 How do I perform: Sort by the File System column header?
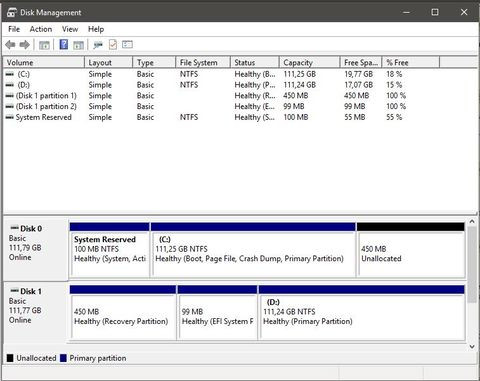pos(203,62)
